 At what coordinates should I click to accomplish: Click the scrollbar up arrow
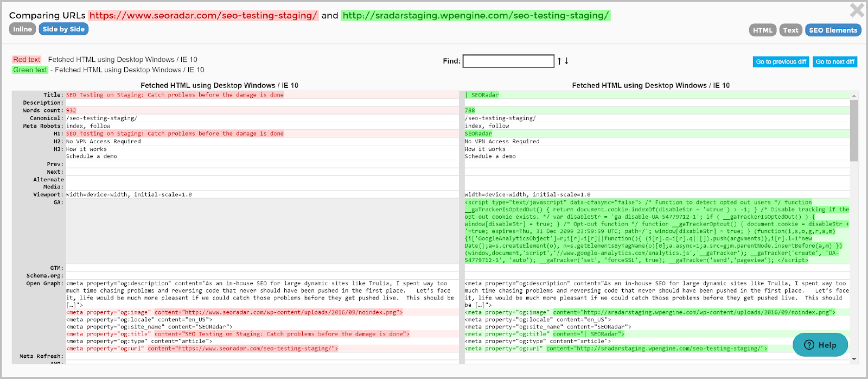click(x=854, y=96)
